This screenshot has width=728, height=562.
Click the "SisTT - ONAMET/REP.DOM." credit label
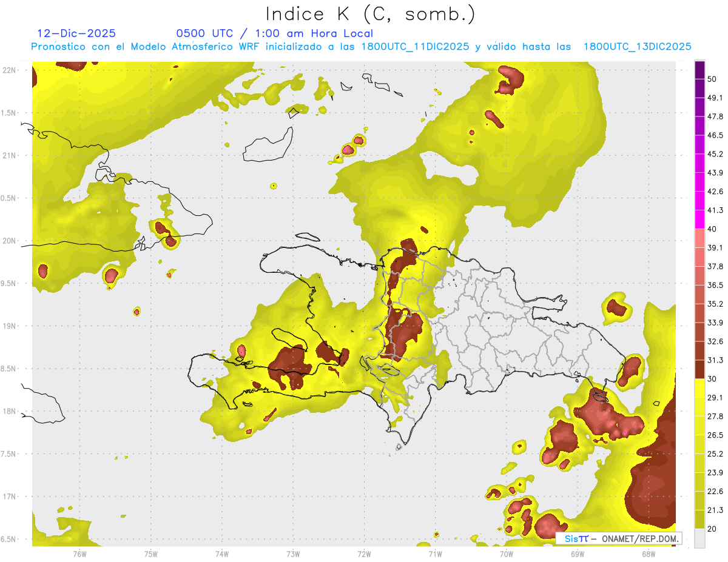click(x=618, y=538)
